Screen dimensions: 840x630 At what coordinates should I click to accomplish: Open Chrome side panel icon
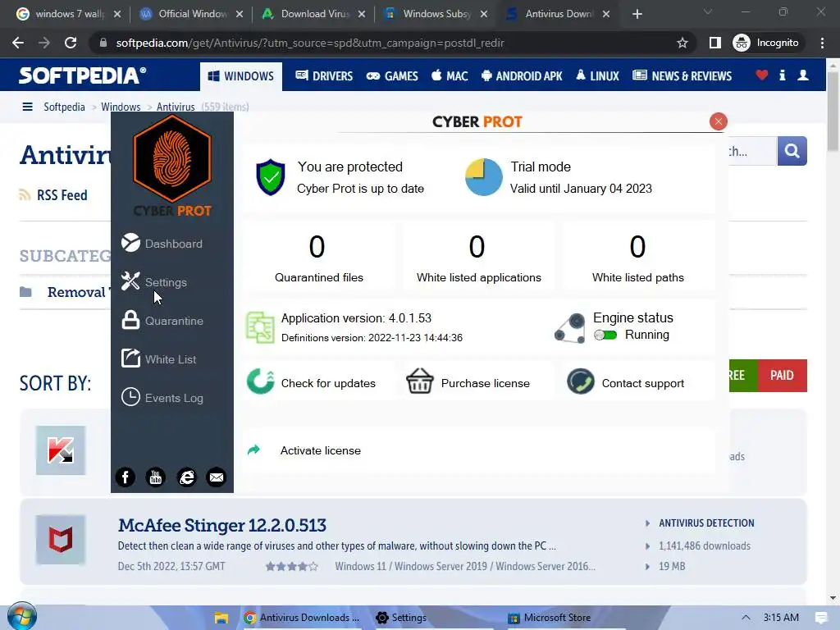[714, 43]
